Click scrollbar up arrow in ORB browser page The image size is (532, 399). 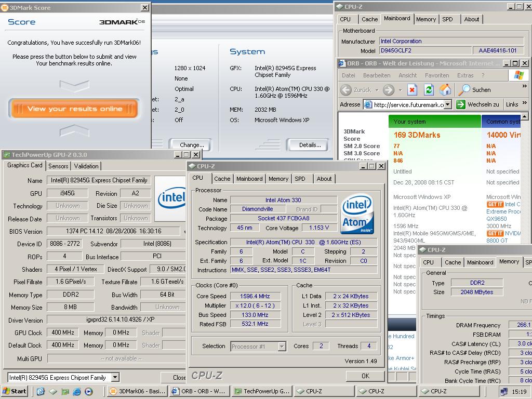525,116
